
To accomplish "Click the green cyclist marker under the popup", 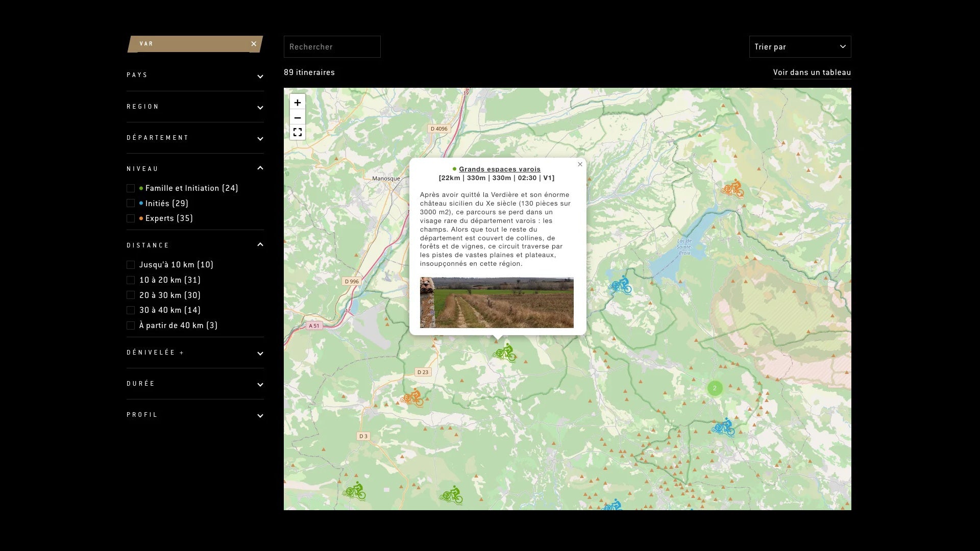I will (x=504, y=353).
